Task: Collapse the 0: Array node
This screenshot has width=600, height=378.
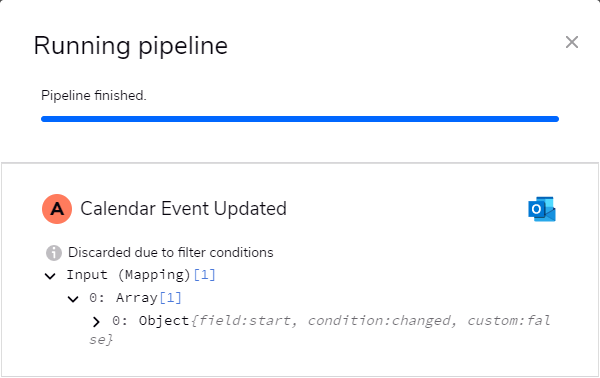Action: tap(73, 299)
